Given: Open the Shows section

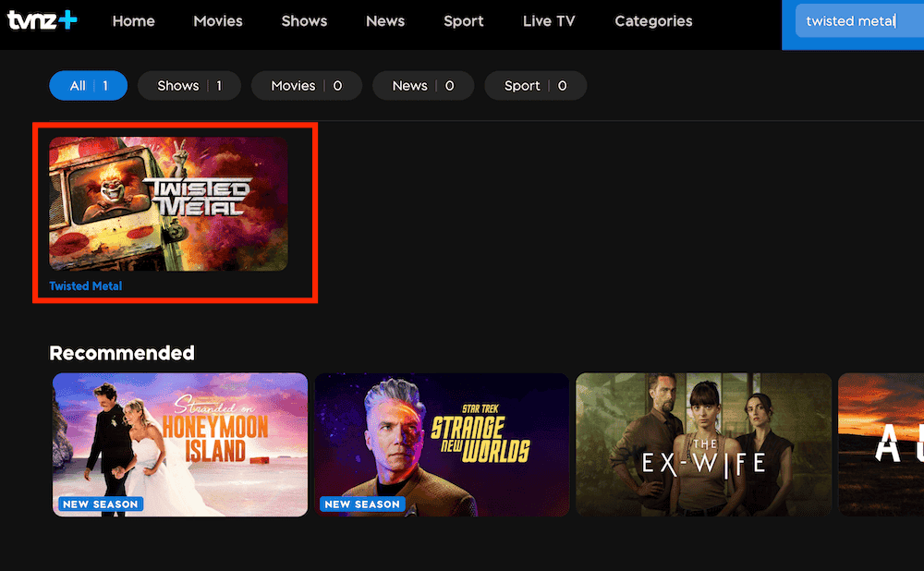Looking at the screenshot, I should click(304, 21).
